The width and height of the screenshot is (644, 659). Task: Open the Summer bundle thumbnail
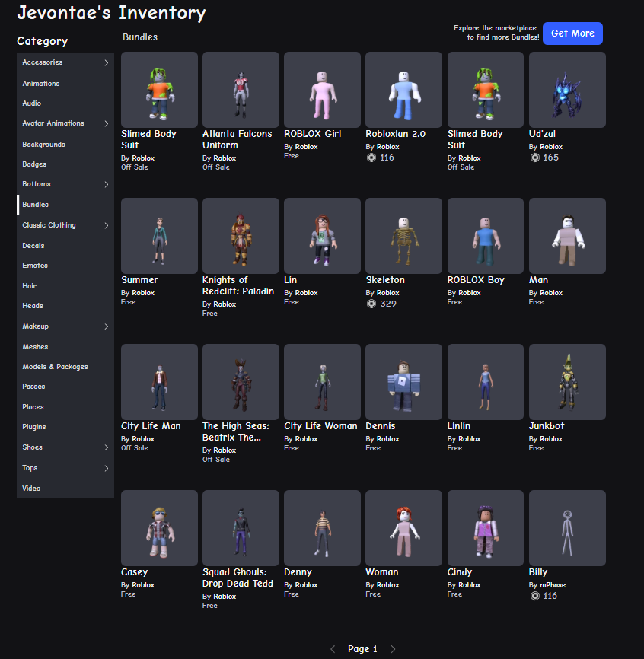click(x=159, y=236)
